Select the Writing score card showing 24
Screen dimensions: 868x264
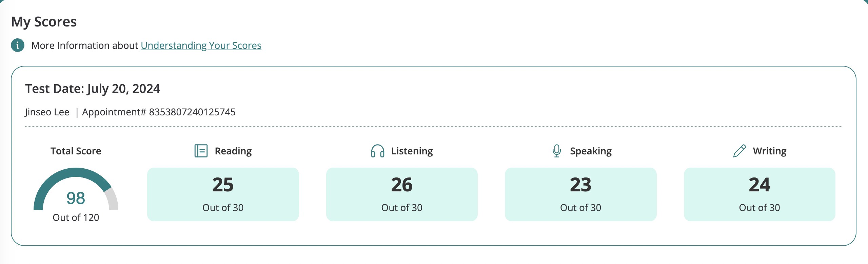759,194
